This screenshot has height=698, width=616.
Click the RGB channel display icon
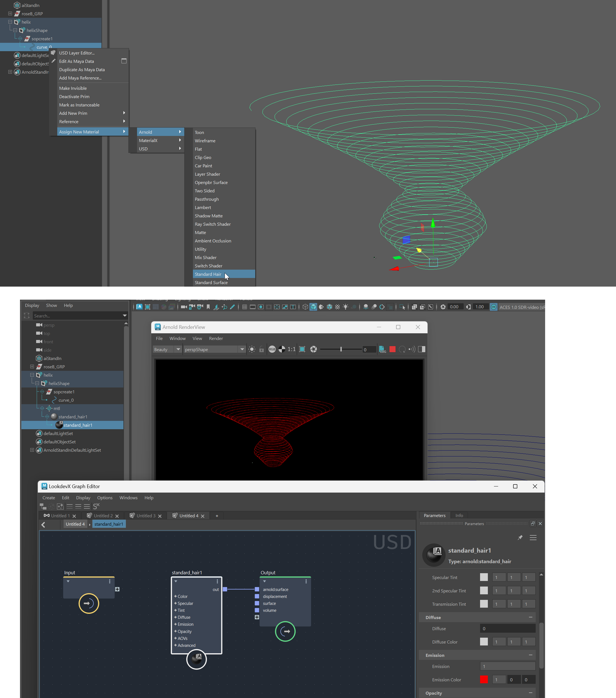coord(272,349)
